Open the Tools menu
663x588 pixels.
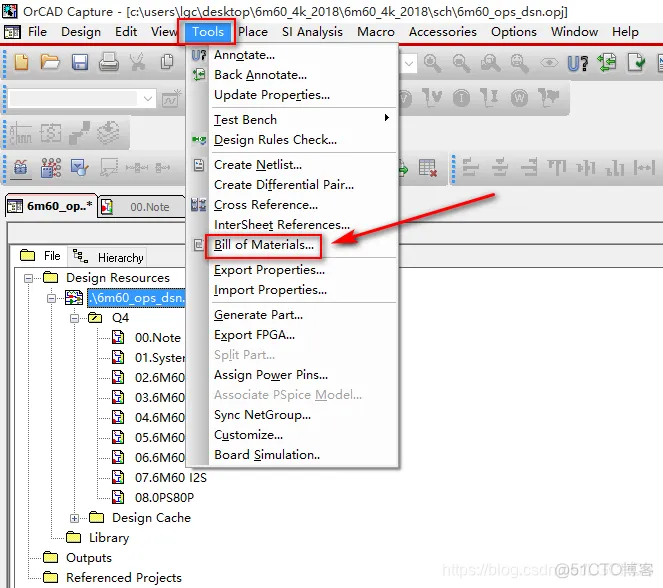coord(207,32)
